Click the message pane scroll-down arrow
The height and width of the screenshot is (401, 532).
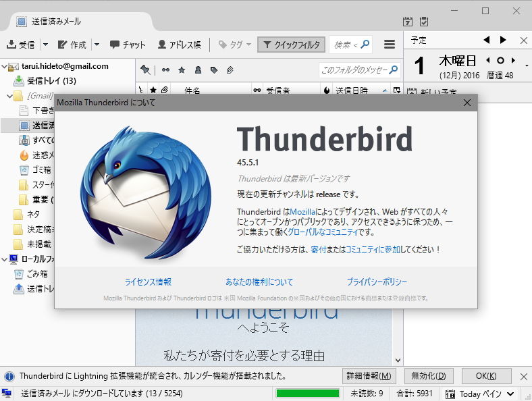point(398,360)
